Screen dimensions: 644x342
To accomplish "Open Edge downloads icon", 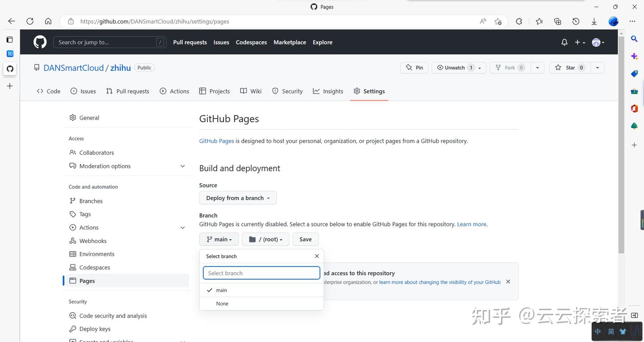I will click(594, 21).
